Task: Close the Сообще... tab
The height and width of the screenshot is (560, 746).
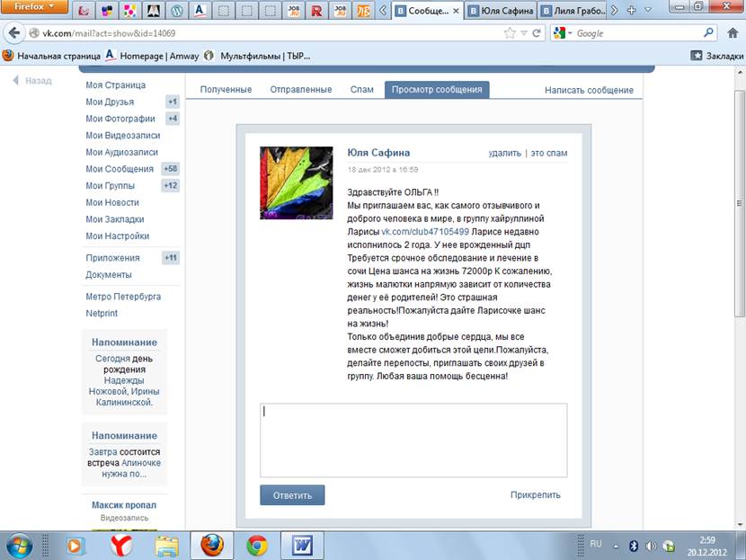Action: coord(456,11)
